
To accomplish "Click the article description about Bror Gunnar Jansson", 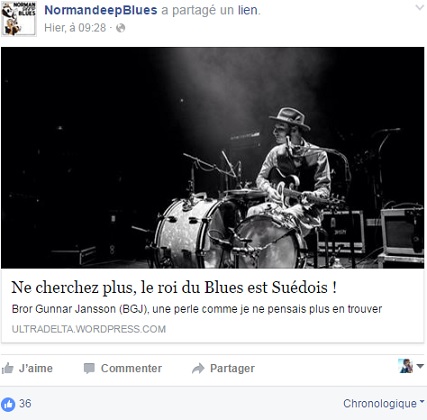I will click(197, 309).
